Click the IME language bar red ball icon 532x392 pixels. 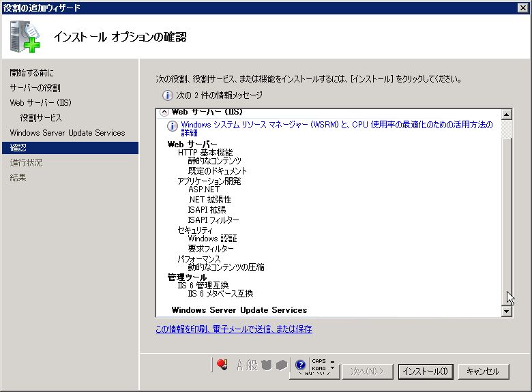pyautogui.click(x=222, y=365)
